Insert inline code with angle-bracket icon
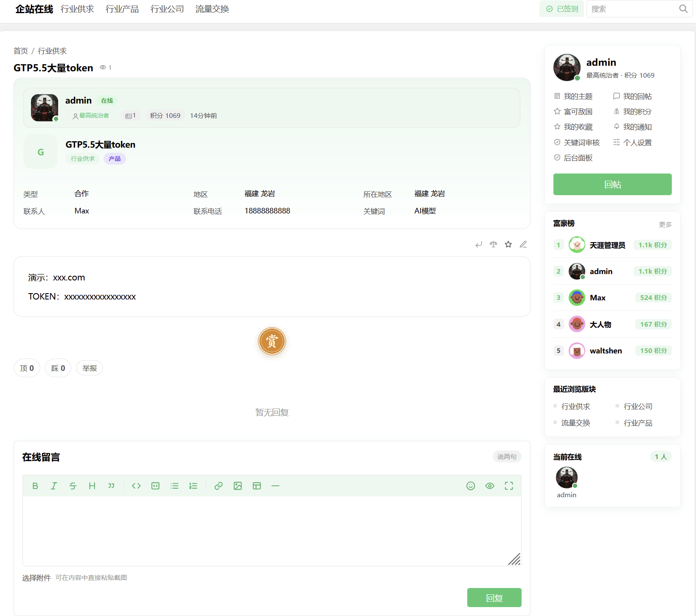 (136, 486)
